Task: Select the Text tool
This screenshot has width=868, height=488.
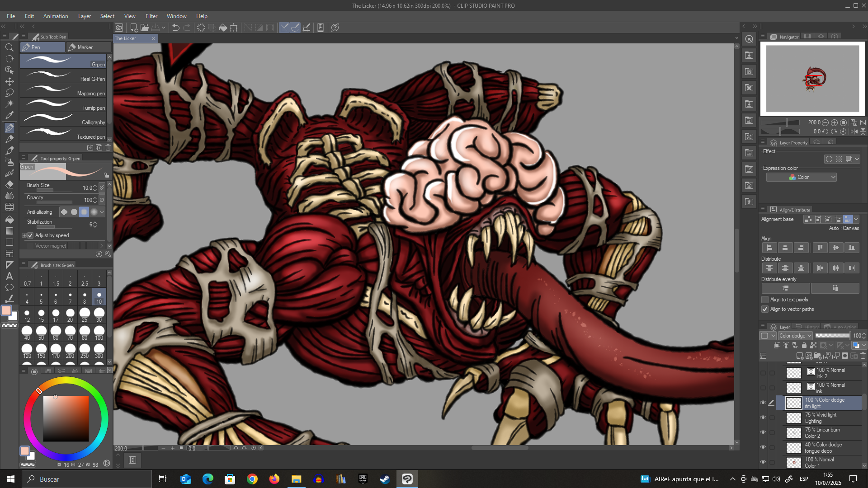Action: tap(9, 276)
